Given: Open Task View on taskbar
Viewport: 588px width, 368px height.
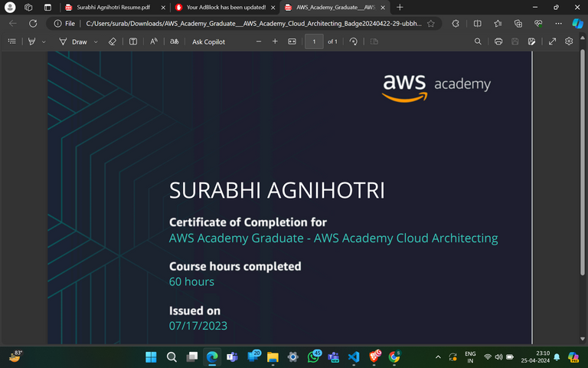Looking at the screenshot, I should click(x=192, y=356).
